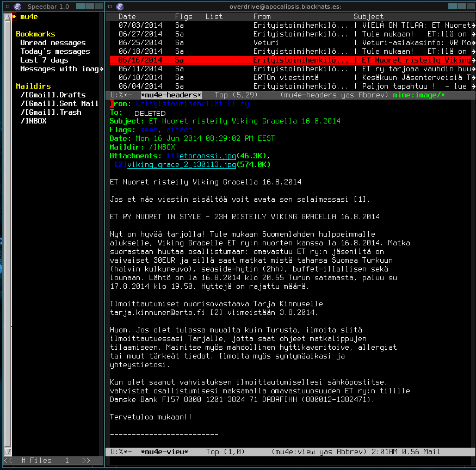This screenshot has height=470, width=476.
Task: Open Unread messages bookmark
Action: tap(53, 43)
